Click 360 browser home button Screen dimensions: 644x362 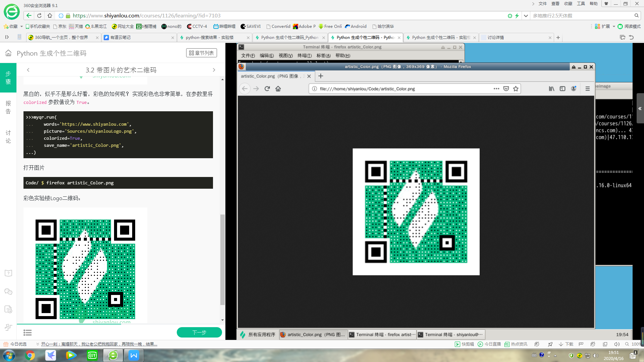click(x=50, y=15)
